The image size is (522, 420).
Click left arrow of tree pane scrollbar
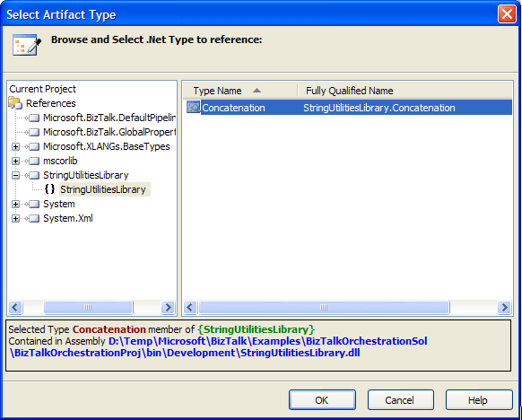(15, 307)
